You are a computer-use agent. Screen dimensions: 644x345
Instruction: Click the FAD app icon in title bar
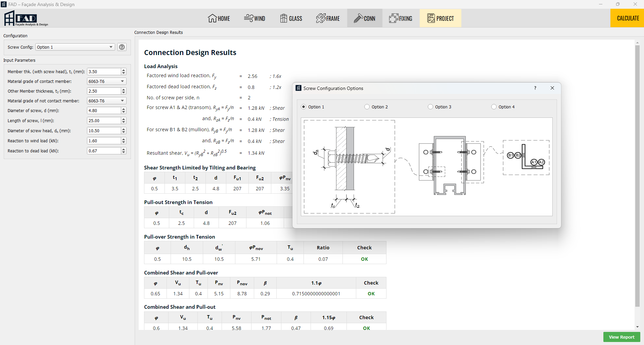coord(4,4)
